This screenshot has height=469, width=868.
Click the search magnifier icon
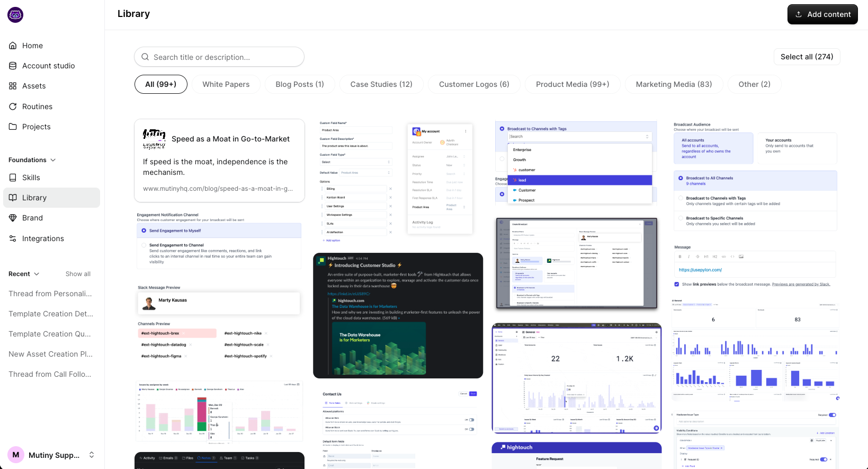145,57
